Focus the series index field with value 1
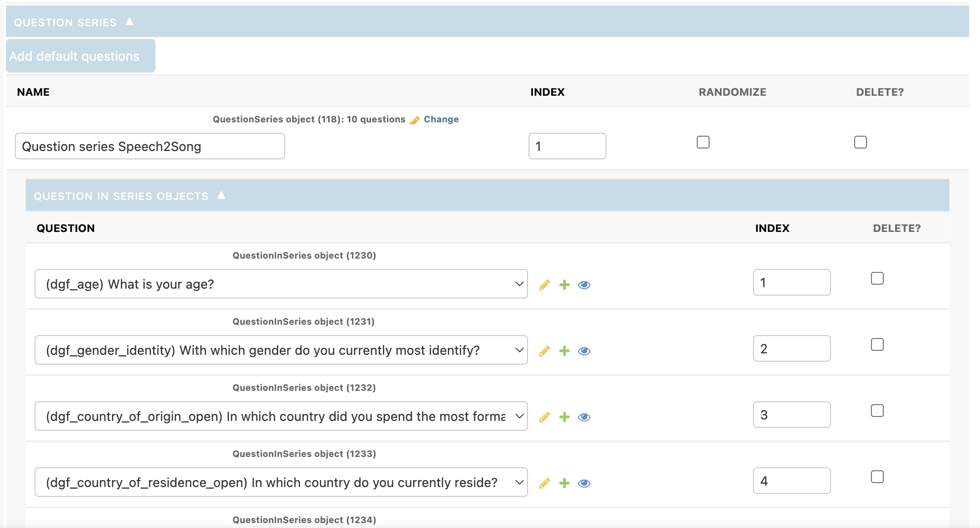 point(567,146)
